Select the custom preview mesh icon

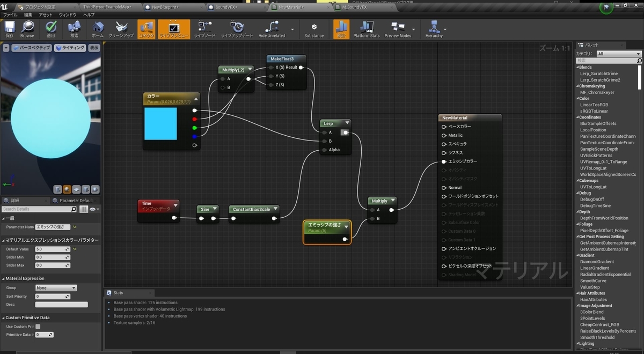[x=94, y=189]
